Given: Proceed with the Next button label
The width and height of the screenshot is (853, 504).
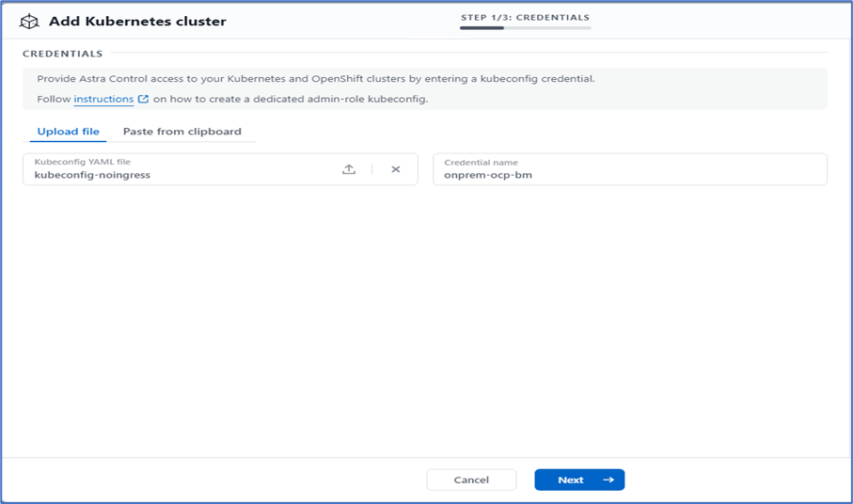Looking at the screenshot, I should (x=570, y=480).
